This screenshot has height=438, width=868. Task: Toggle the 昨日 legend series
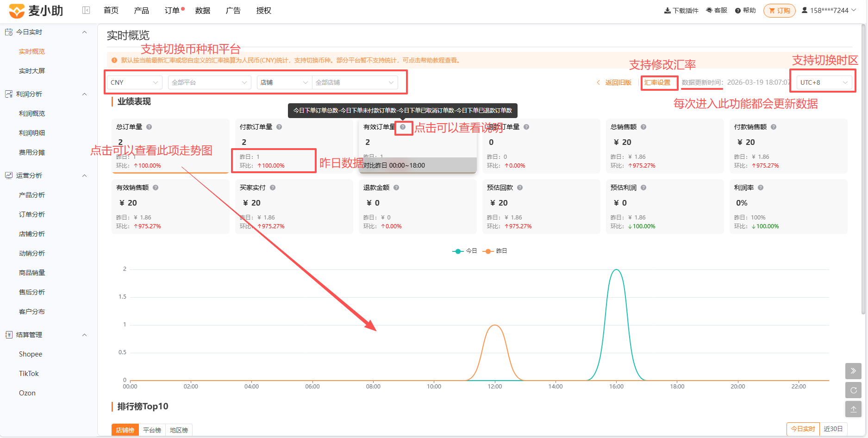(495, 251)
